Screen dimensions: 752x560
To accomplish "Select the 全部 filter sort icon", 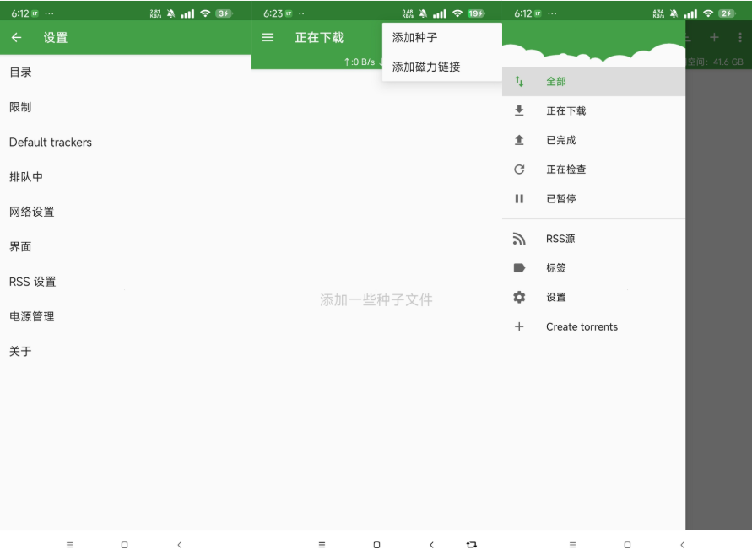I will click(519, 81).
